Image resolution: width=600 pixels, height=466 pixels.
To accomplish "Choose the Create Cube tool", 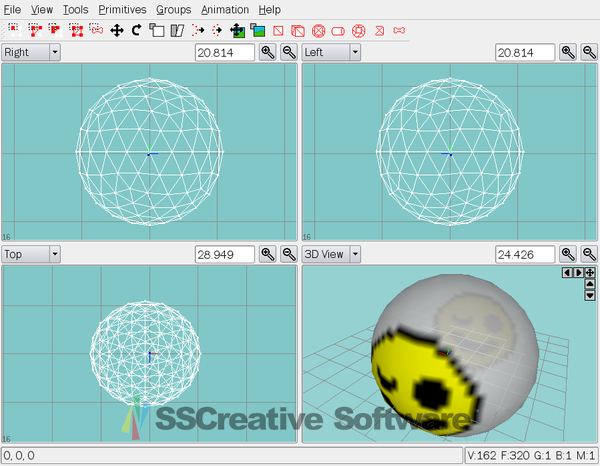I will click(x=298, y=30).
